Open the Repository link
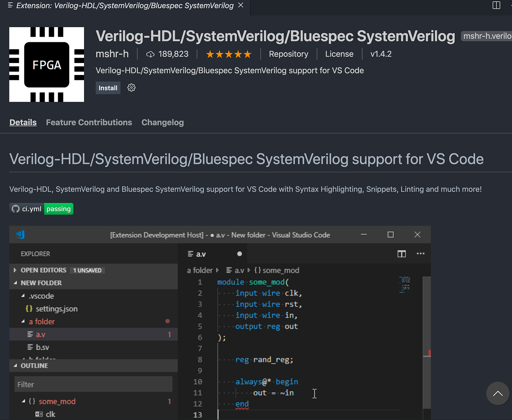Screen dimensions: 512x420 coord(288,54)
